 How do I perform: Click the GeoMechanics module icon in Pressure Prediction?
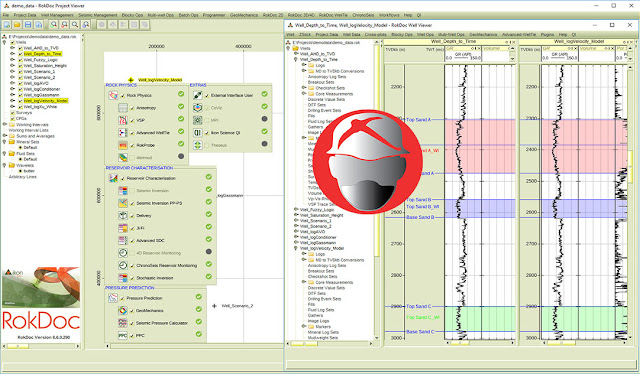[123, 311]
